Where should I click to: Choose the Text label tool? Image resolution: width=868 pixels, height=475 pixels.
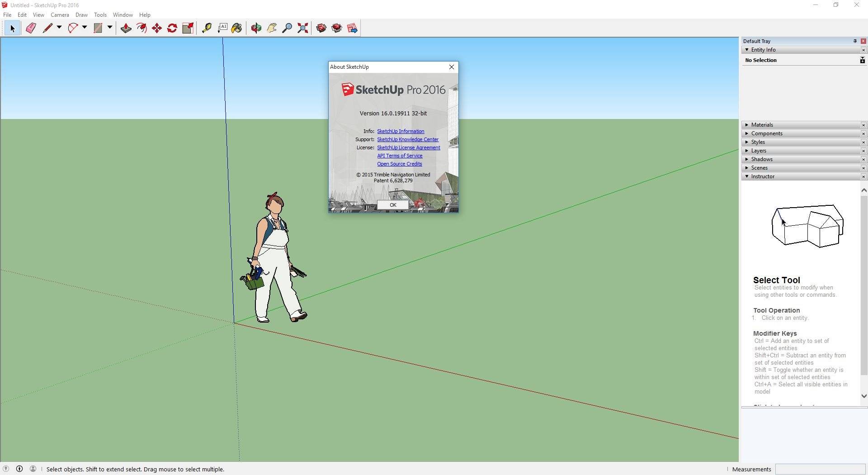click(x=222, y=28)
